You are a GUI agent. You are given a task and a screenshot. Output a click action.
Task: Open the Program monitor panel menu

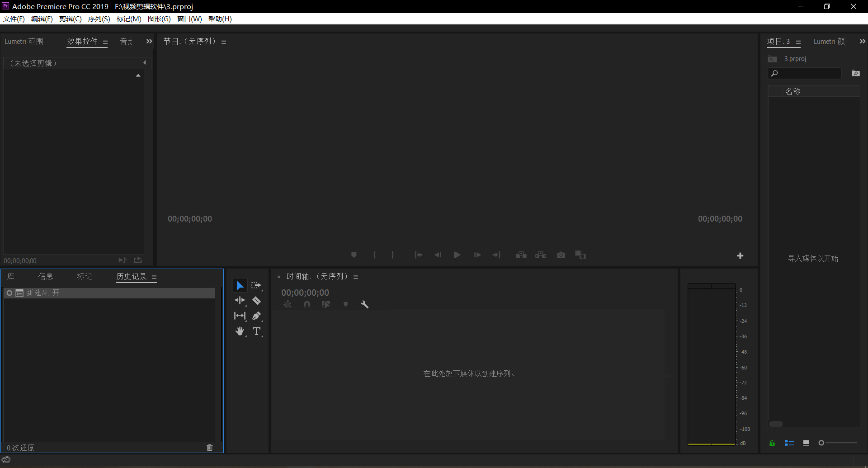224,42
